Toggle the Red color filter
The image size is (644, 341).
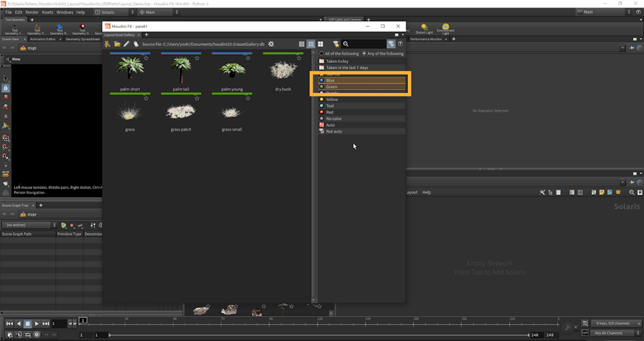pos(361,112)
